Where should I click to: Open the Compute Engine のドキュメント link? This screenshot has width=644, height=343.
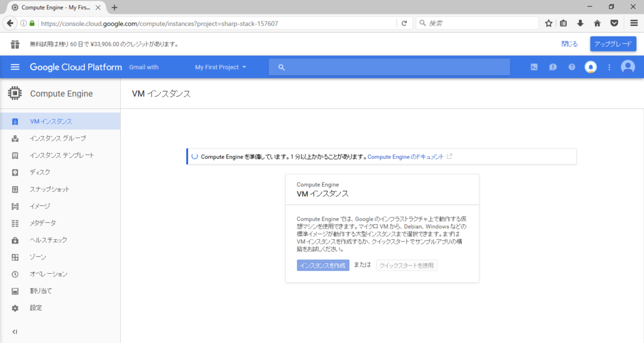(406, 156)
